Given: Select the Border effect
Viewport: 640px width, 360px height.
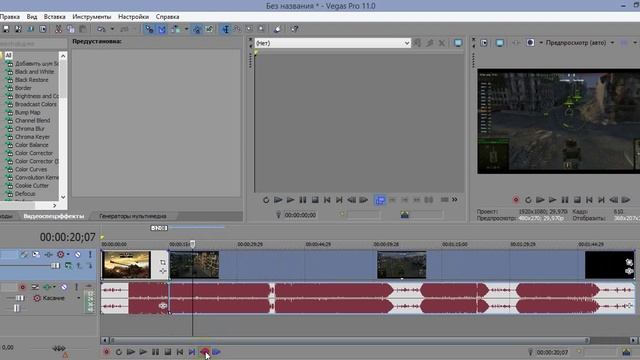Looking at the screenshot, I should (x=23, y=88).
